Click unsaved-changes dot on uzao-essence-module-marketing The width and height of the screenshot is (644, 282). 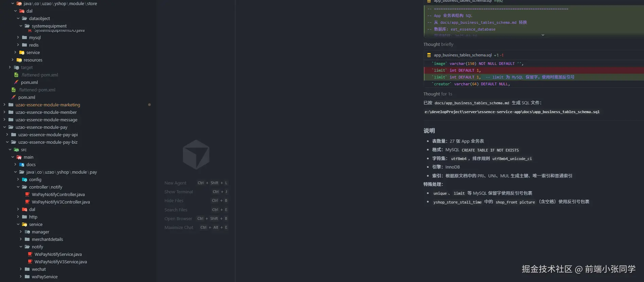tap(149, 105)
